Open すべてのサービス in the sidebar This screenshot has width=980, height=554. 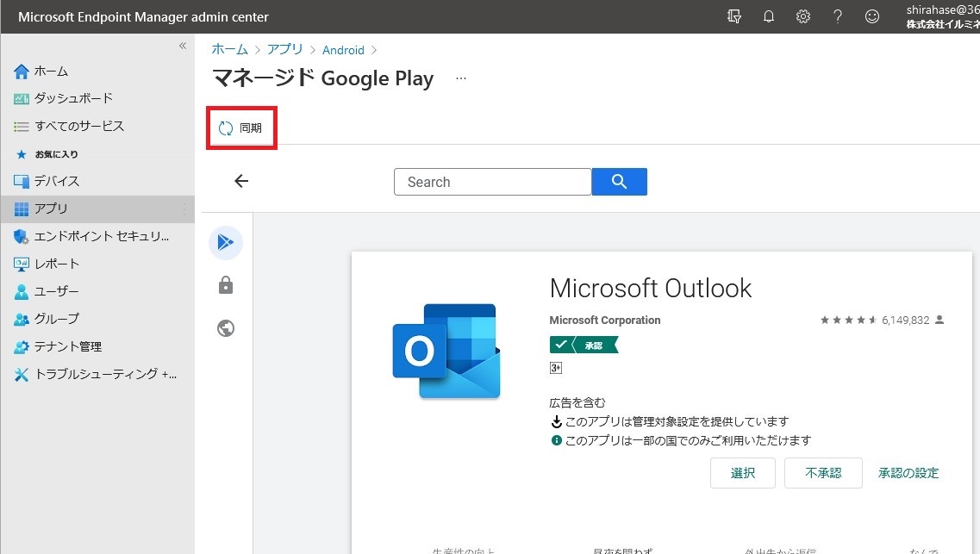click(97, 126)
